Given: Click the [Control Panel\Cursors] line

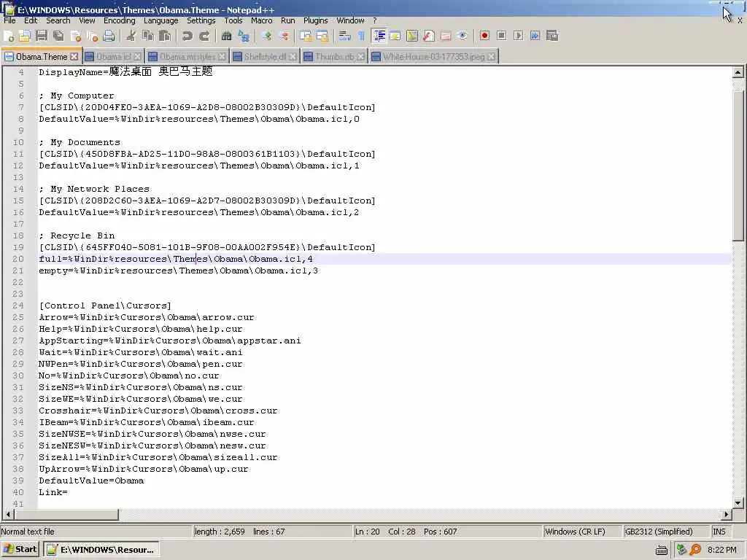Looking at the screenshot, I should 105,306.
